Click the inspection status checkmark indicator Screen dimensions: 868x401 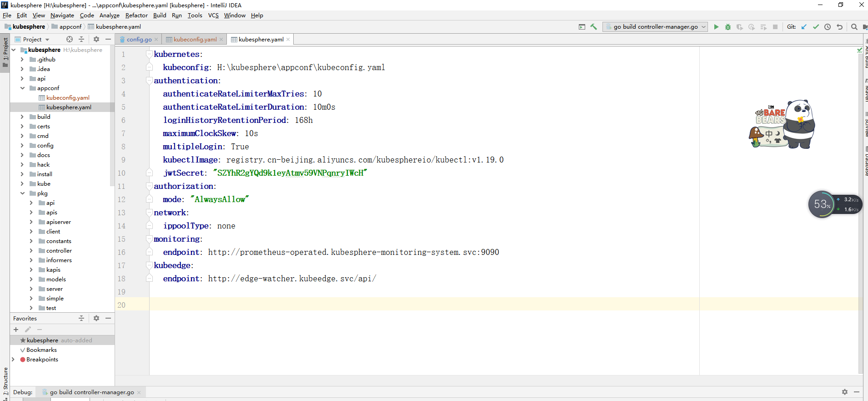coord(859,50)
